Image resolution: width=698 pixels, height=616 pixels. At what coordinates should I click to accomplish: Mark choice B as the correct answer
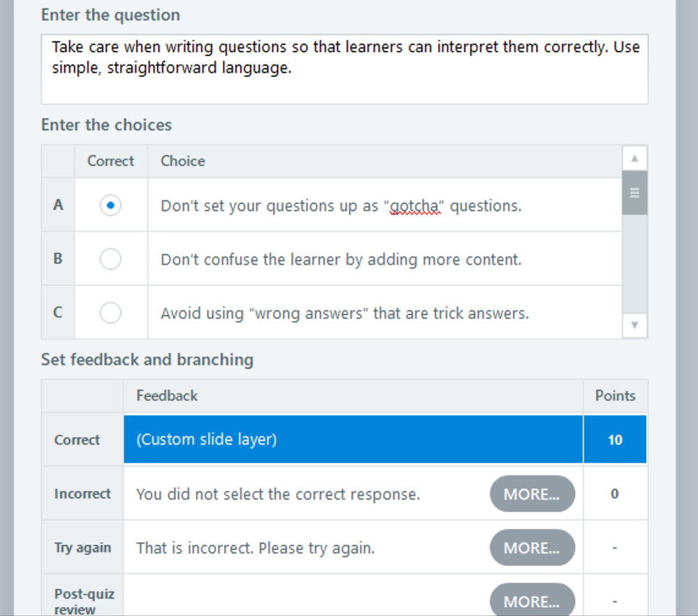click(110, 260)
